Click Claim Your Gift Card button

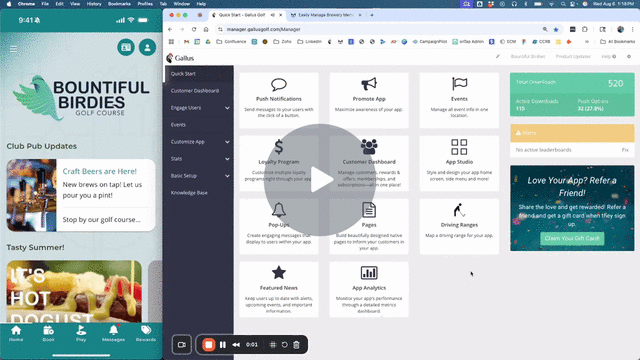[572, 238]
